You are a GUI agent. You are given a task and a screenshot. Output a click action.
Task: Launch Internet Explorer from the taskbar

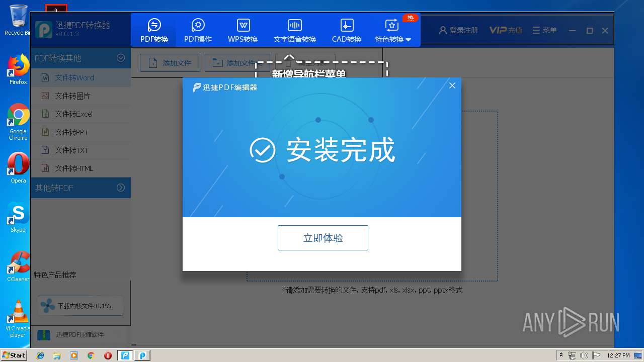point(40,355)
